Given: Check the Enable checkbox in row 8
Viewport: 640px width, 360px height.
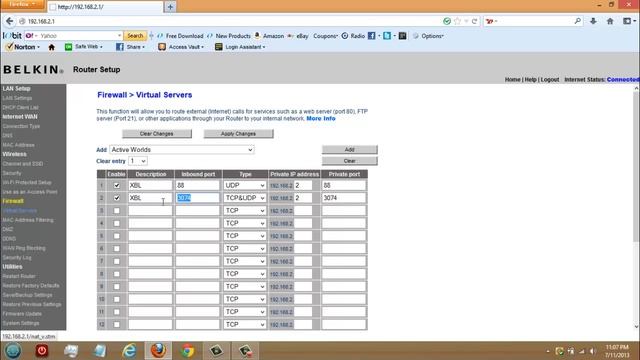Looking at the screenshot, I should coord(117,274).
